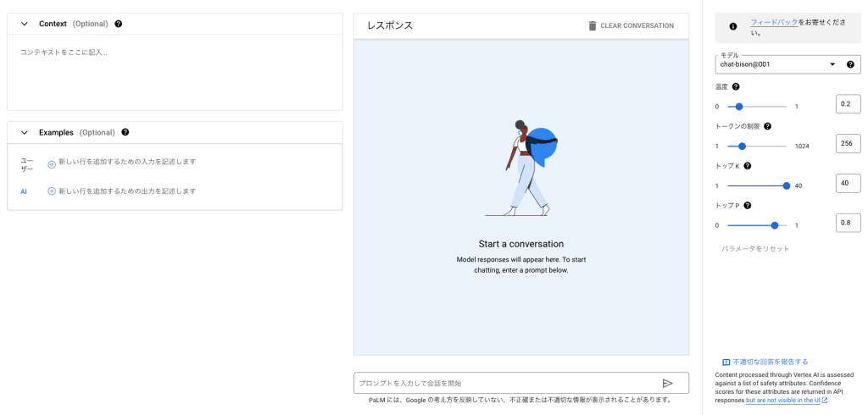The width and height of the screenshot is (868, 415).
Task: Click the help icon beside the model dropdown
Action: [850, 64]
